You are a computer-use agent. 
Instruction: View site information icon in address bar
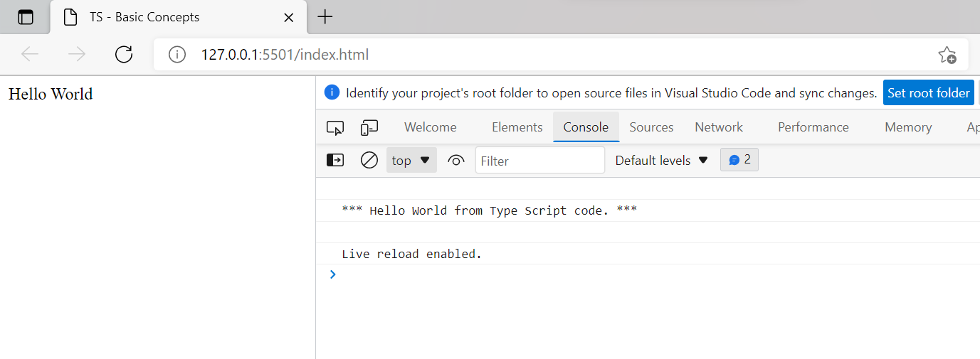click(177, 55)
